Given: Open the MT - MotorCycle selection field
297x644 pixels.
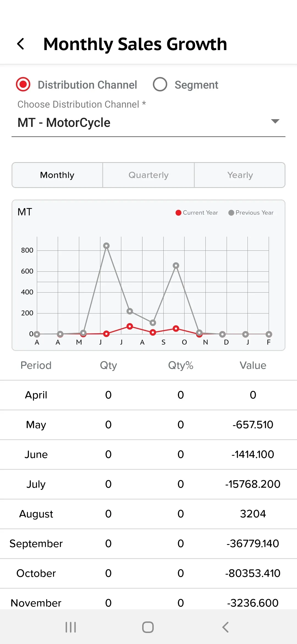Looking at the screenshot, I should pos(137,123).
